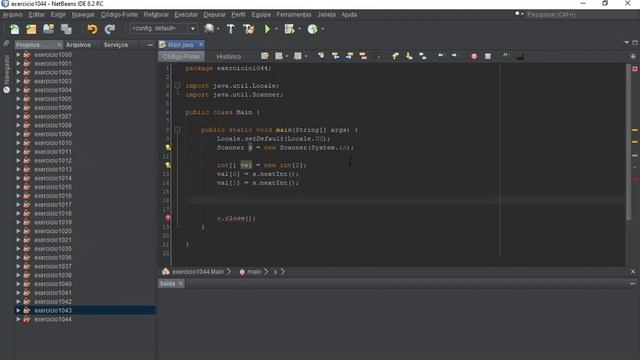Viewport: 640px width, 360px height.
Task: Open the Depurar menu
Action: point(214,15)
